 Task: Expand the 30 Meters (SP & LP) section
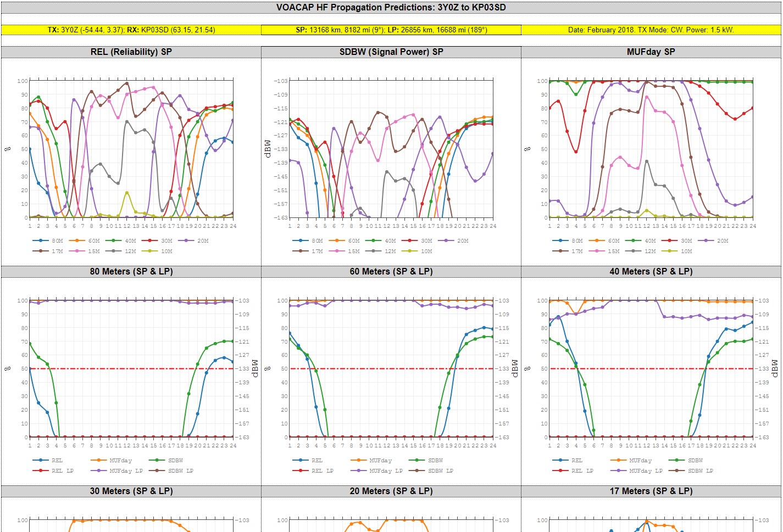tap(130, 491)
